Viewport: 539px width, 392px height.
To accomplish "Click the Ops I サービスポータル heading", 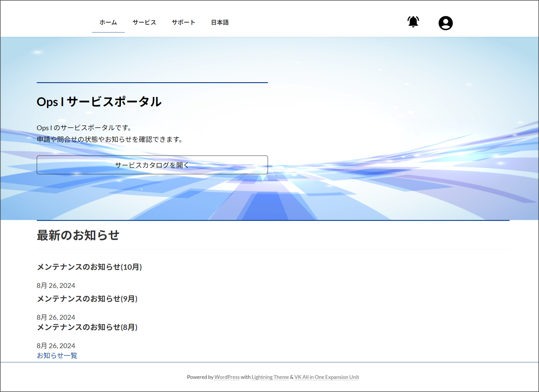I will 99,102.
